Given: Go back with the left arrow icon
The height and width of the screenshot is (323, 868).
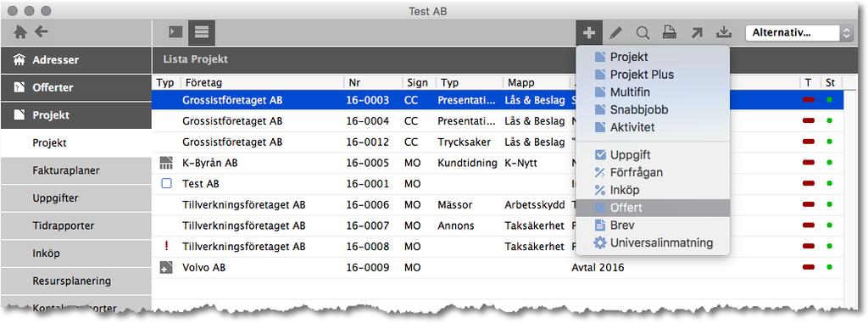Looking at the screenshot, I should click(41, 31).
